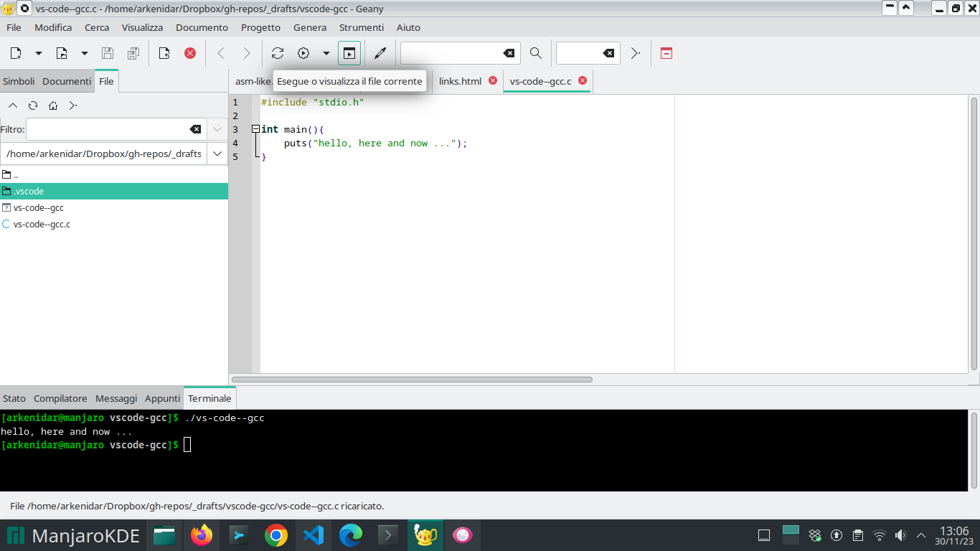Open the Visualizza menu
980x551 pixels.
[142, 27]
